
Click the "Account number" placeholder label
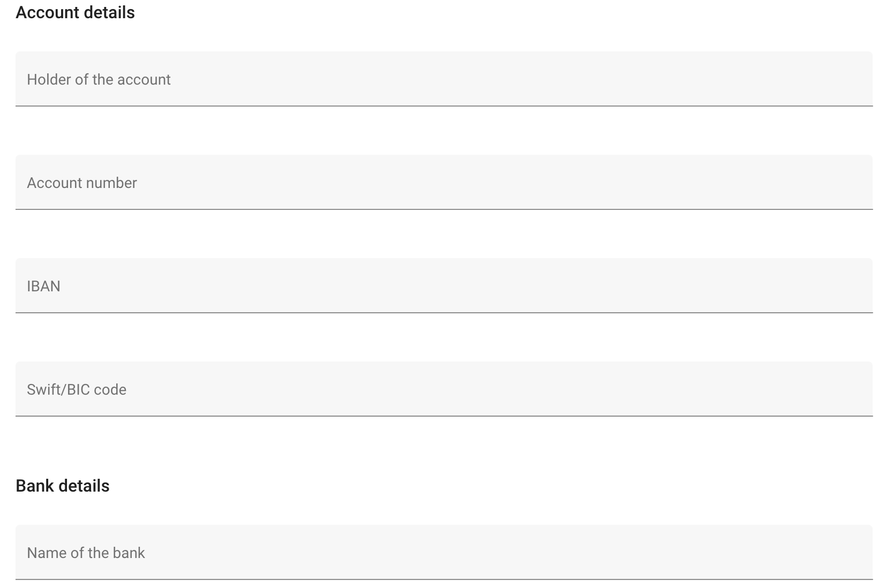[x=82, y=183]
